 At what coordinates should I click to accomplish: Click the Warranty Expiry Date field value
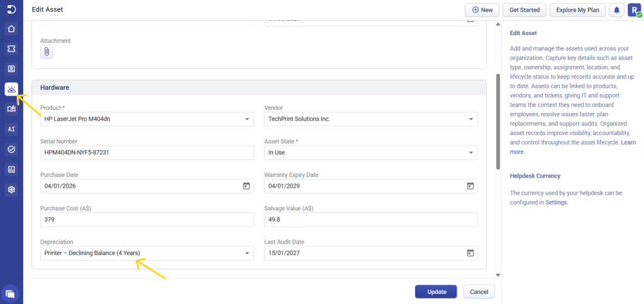click(284, 186)
